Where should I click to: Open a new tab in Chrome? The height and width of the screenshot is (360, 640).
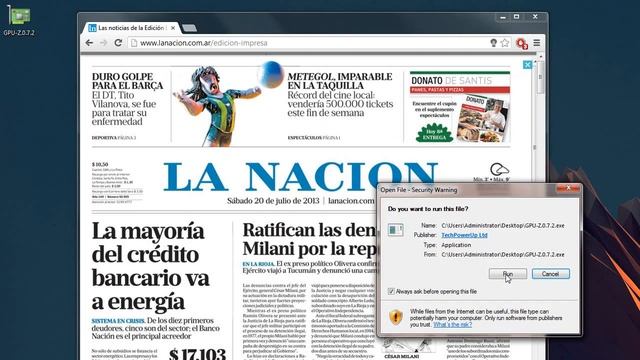click(x=189, y=28)
